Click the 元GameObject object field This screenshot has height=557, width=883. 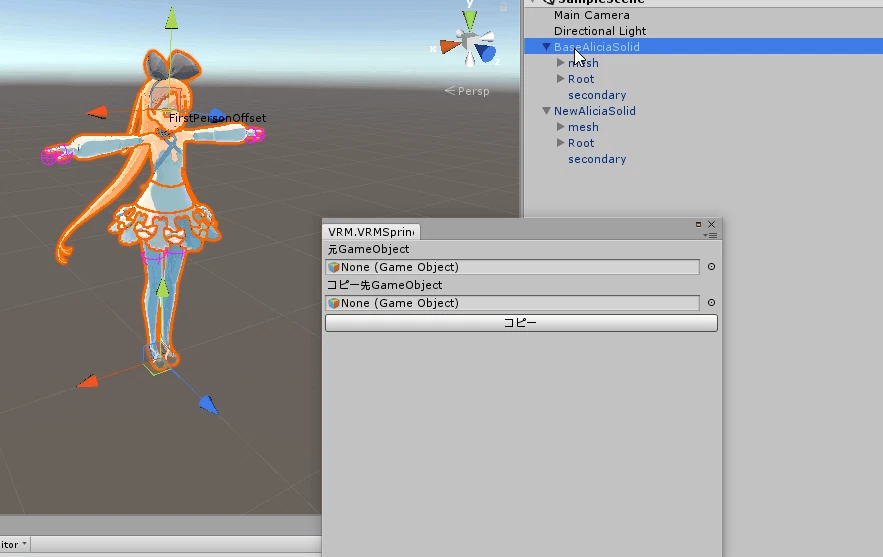click(x=512, y=267)
